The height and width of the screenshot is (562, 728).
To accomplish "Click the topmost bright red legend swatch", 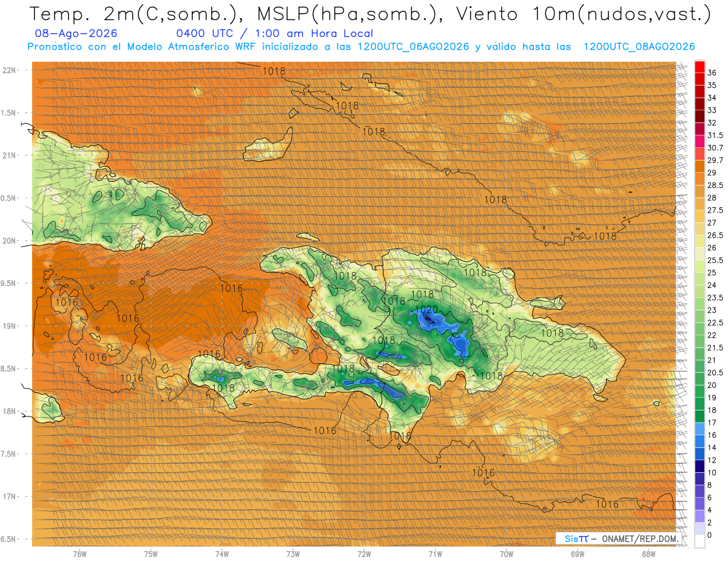I will click(699, 67).
